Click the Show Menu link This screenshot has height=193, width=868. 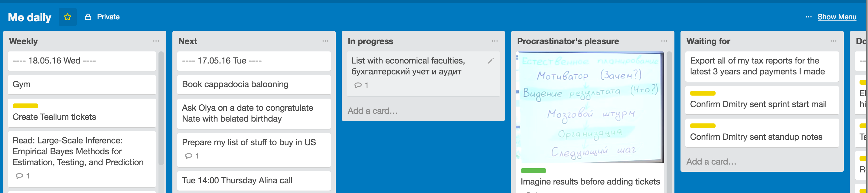click(x=837, y=17)
